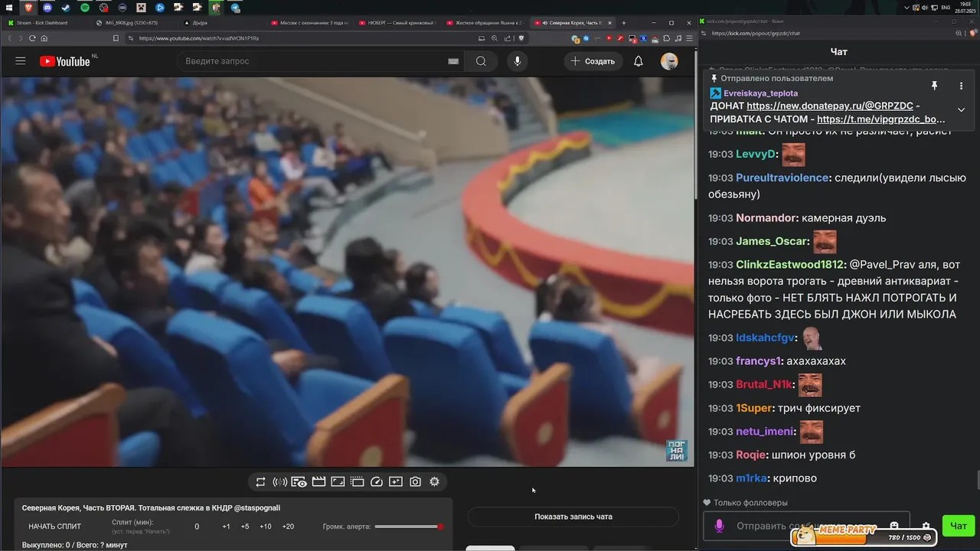The image size is (980, 551).
Task: Show hidden system tray icons chevron
Action: [907, 8]
